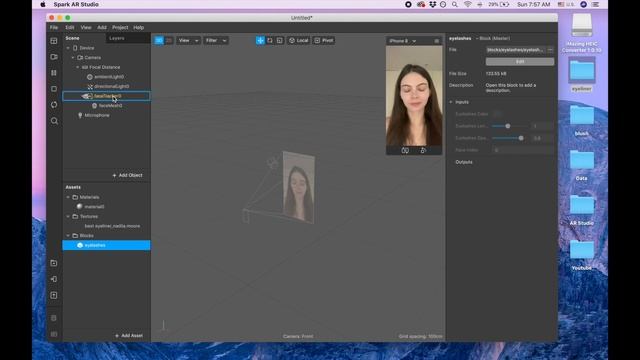Viewport: 640px width, 360px height.
Task: Switch viewport to 3D view mode button
Action: 159,40
